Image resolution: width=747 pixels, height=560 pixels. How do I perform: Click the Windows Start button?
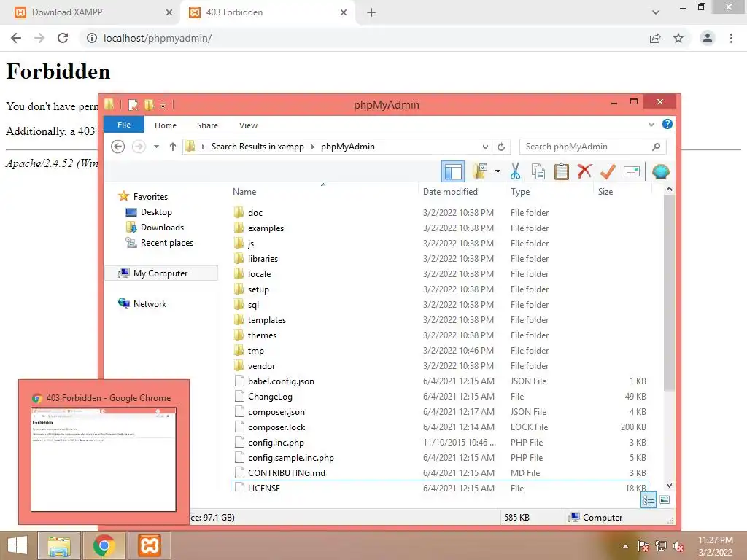pyautogui.click(x=18, y=545)
